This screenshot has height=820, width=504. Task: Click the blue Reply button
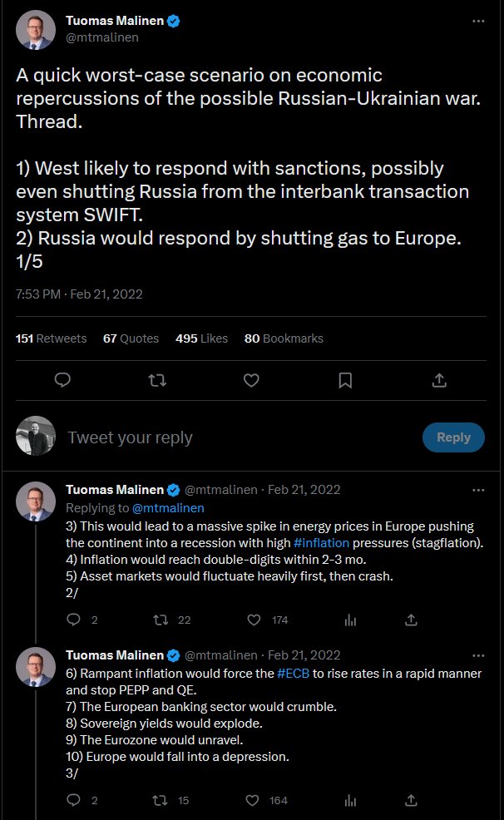(x=453, y=437)
